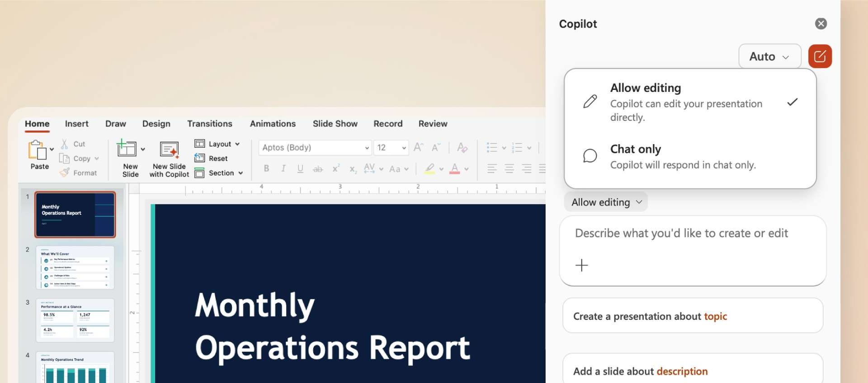
Task: Open the New Slide layout arrow
Action: (x=143, y=149)
